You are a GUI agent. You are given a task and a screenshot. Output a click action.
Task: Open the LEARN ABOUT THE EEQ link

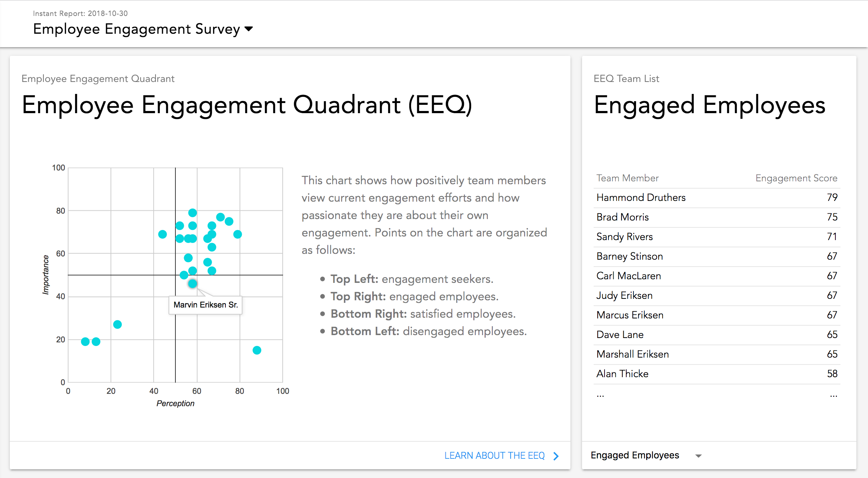tap(494, 456)
